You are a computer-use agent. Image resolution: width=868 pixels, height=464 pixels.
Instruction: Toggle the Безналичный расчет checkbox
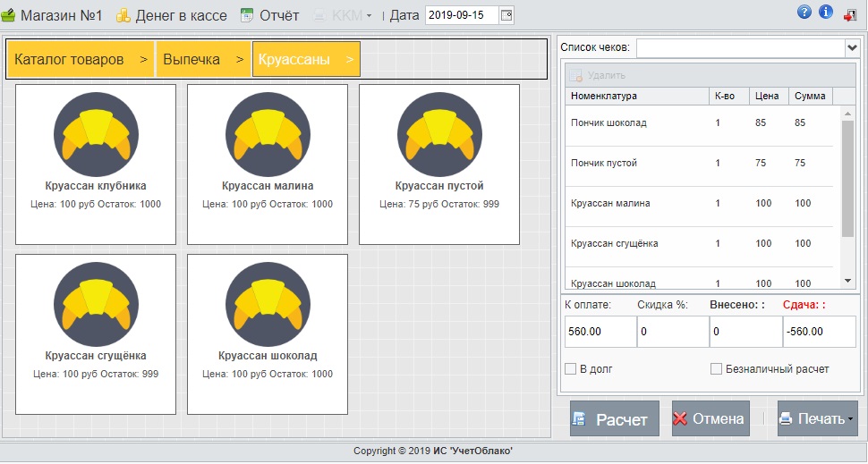click(x=716, y=368)
